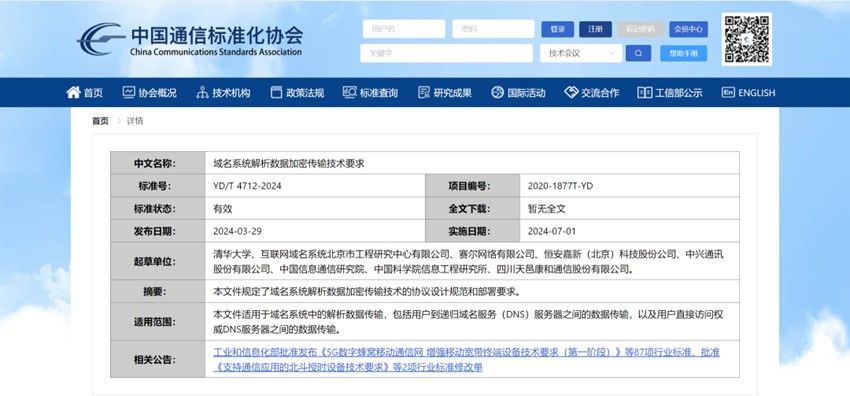The width and height of the screenshot is (850, 396).
Task: Open the 工信部公示 menu
Action: pyautogui.click(x=670, y=93)
